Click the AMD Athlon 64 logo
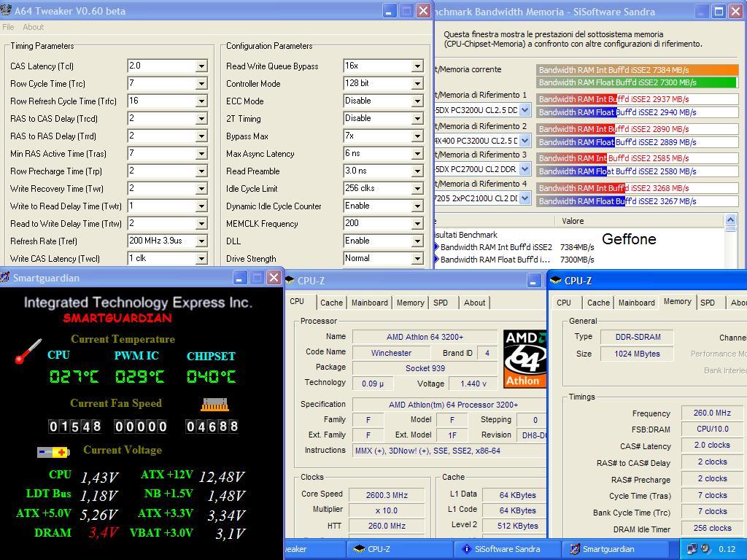This screenshot has height=560, width=747. tap(525, 359)
